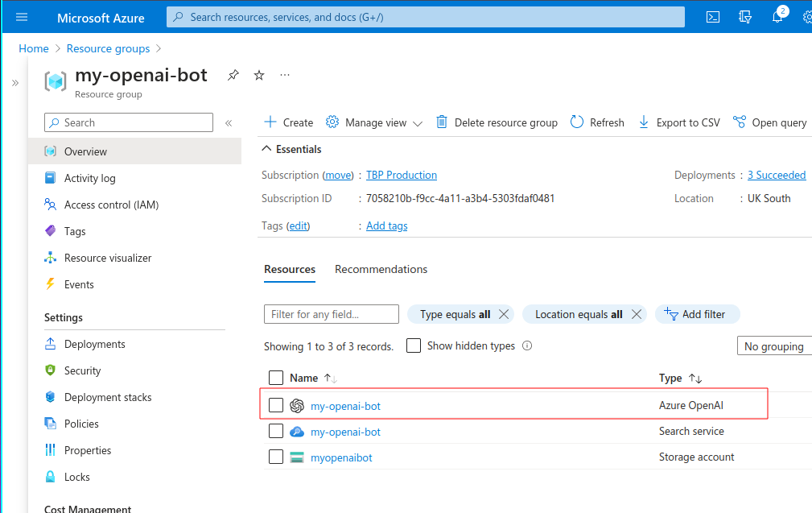
Task: Open the Properties bars icon
Action: (50, 450)
